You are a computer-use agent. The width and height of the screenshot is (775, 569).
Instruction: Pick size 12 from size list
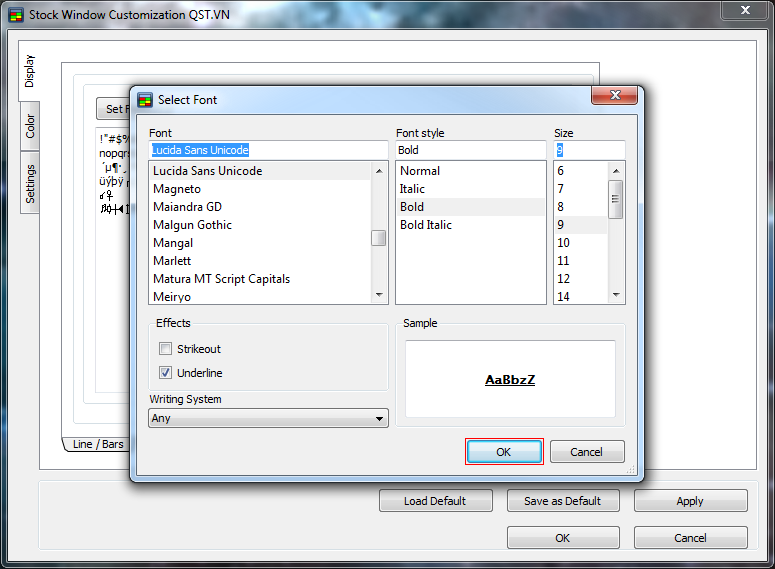(564, 279)
